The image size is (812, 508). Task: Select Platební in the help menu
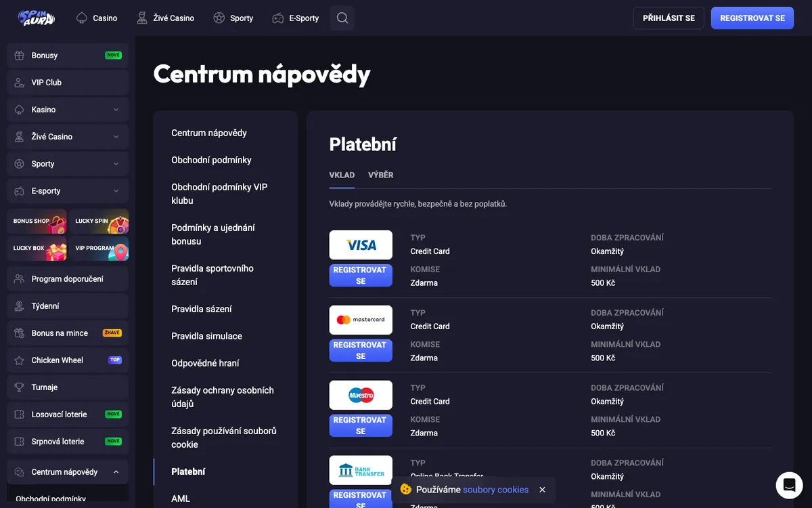coord(188,471)
